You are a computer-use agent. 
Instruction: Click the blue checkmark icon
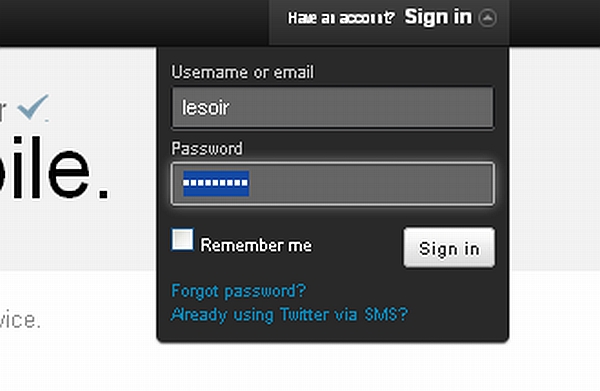click(33, 107)
